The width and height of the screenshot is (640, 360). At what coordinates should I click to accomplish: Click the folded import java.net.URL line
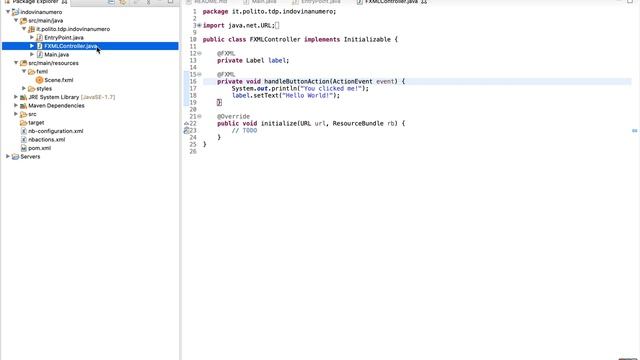pos(241,25)
